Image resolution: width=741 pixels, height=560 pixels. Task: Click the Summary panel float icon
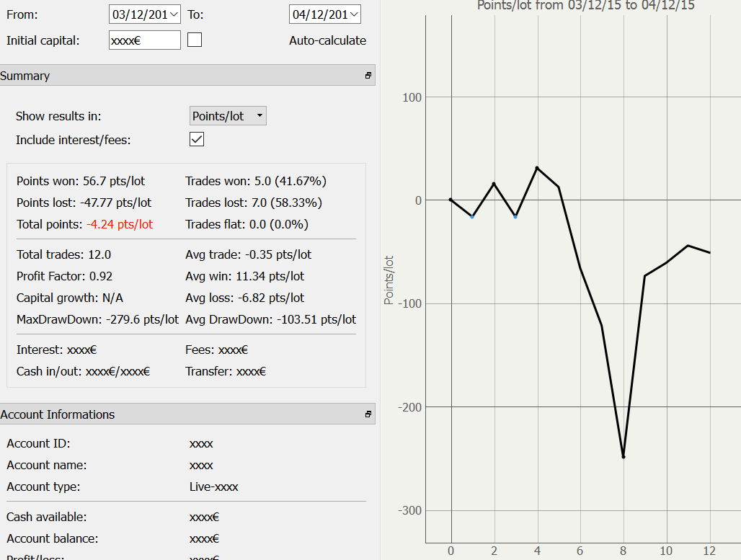pyautogui.click(x=368, y=76)
